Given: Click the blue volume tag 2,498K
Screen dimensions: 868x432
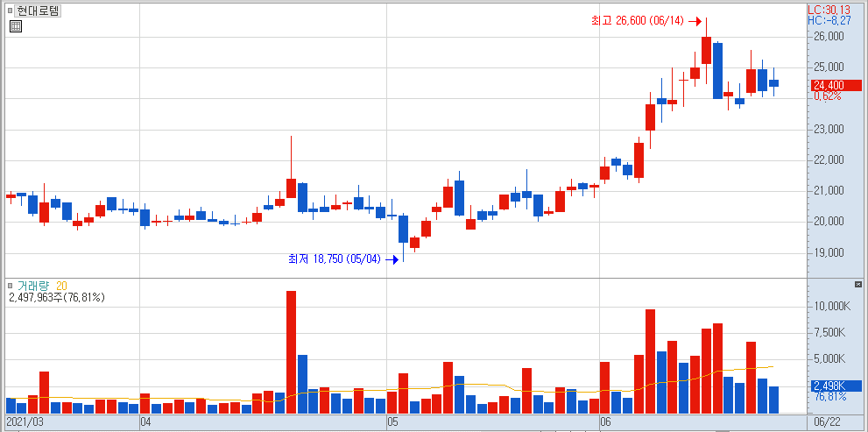Looking at the screenshot, I should pos(837,386).
